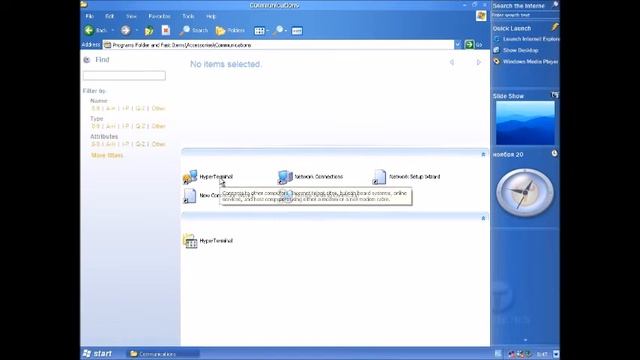This screenshot has width=640, height=360.
Task: Click Other in the Type filter row
Action: [158, 126]
